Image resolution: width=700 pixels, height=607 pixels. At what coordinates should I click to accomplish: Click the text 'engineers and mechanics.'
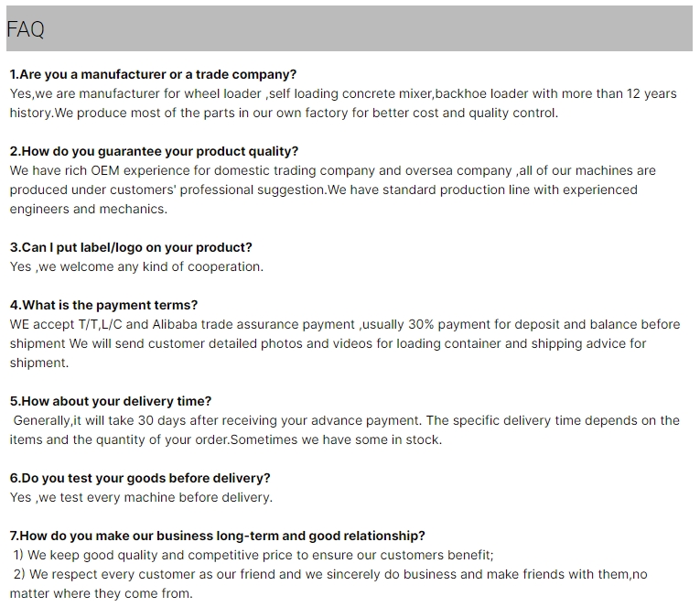(x=89, y=209)
